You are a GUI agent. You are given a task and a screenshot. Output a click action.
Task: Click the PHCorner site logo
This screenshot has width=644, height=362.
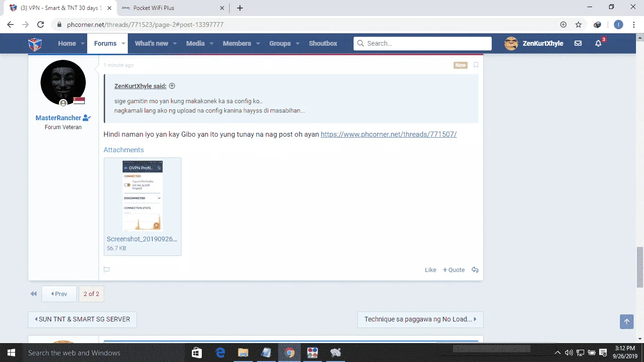(35, 44)
